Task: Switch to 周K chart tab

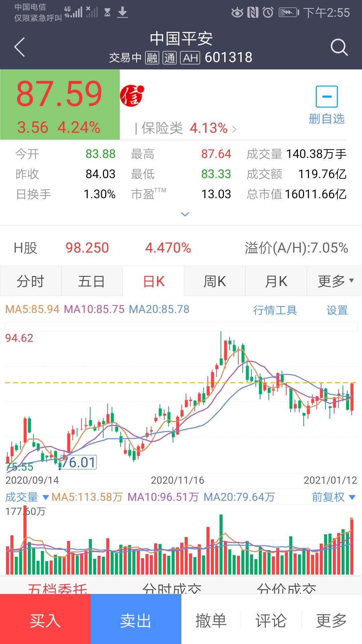Action: (x=215, y=281)
